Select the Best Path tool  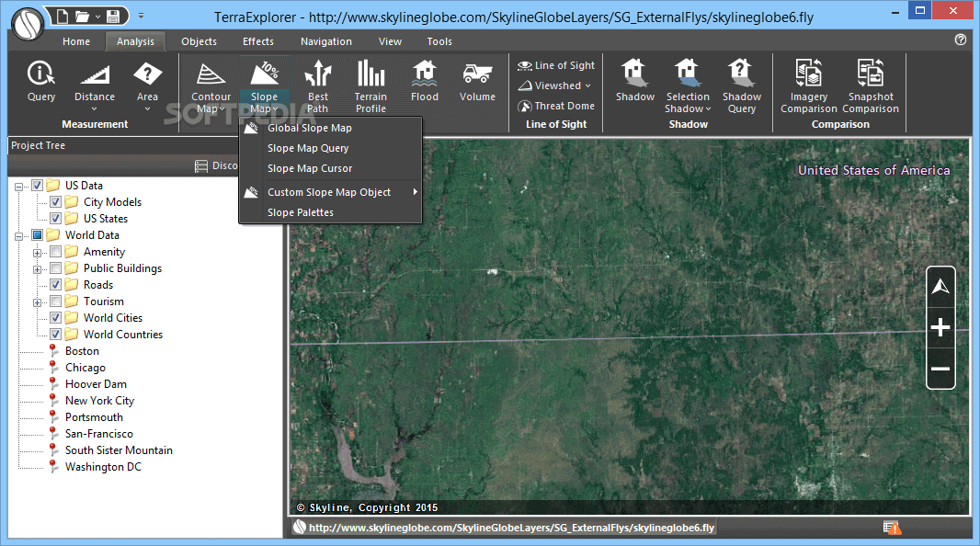click(317, 87)
